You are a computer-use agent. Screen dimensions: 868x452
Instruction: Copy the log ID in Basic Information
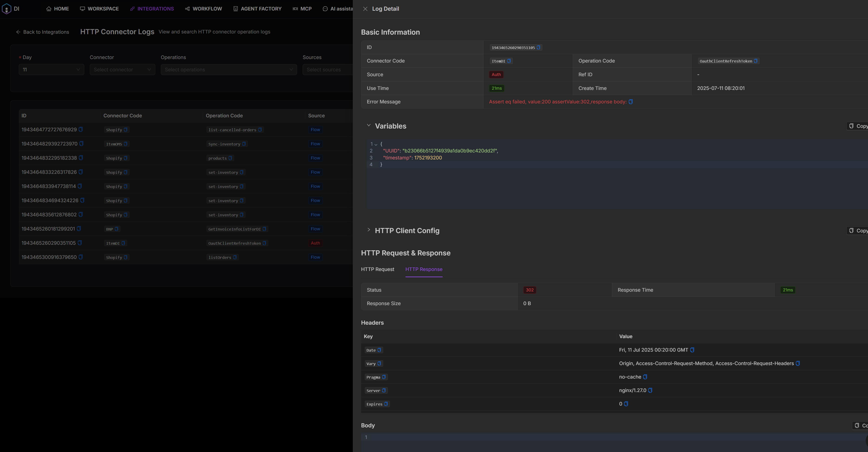[538, 48]
